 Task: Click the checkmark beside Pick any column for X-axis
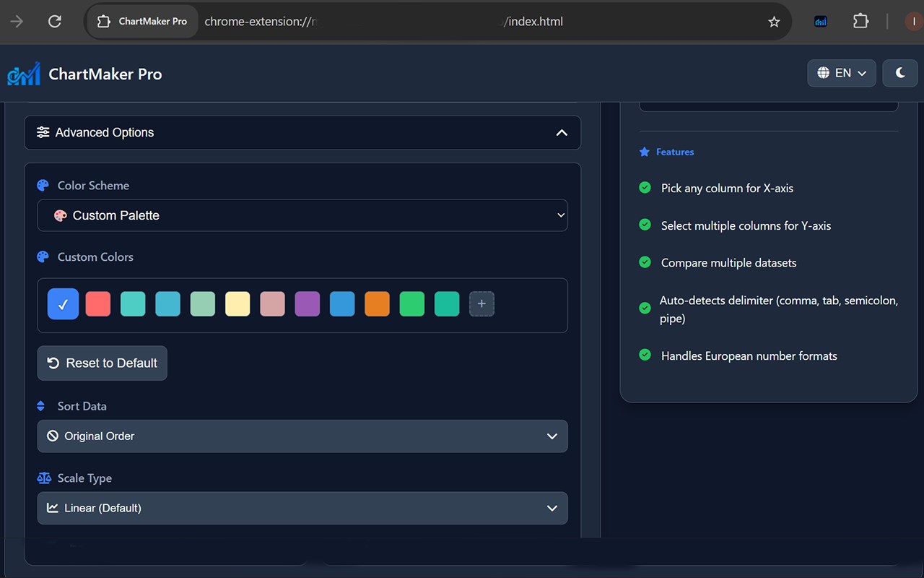point(645,188)
